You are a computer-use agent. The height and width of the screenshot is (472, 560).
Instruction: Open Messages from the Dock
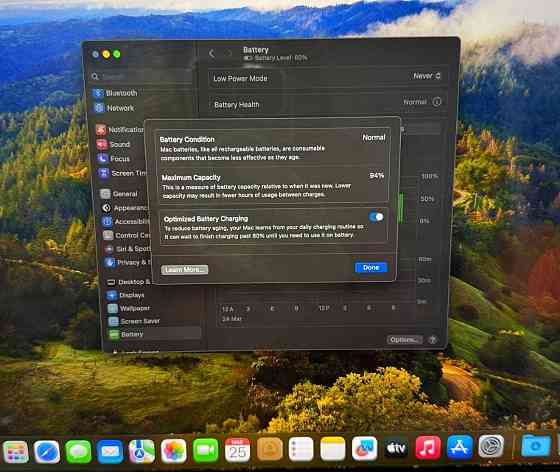point(78,452)
